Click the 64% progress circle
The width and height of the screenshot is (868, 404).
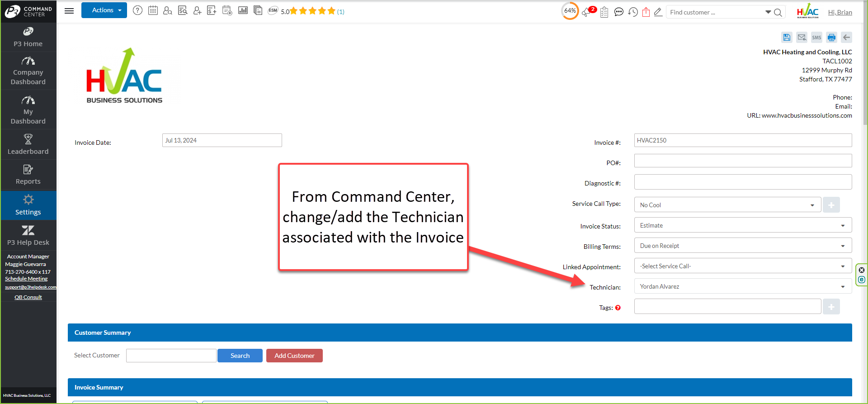pos(570,11)
